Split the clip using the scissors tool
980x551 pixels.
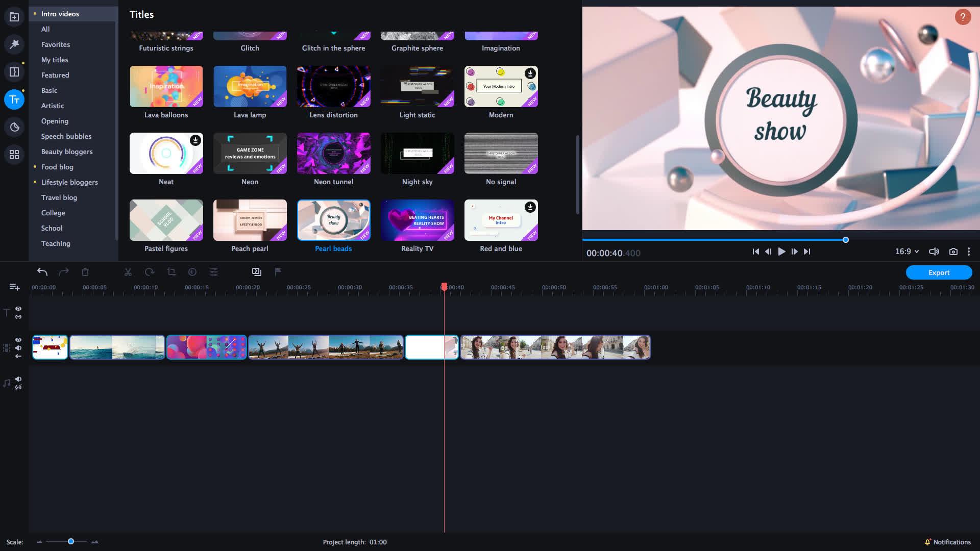tap(128, 272)
